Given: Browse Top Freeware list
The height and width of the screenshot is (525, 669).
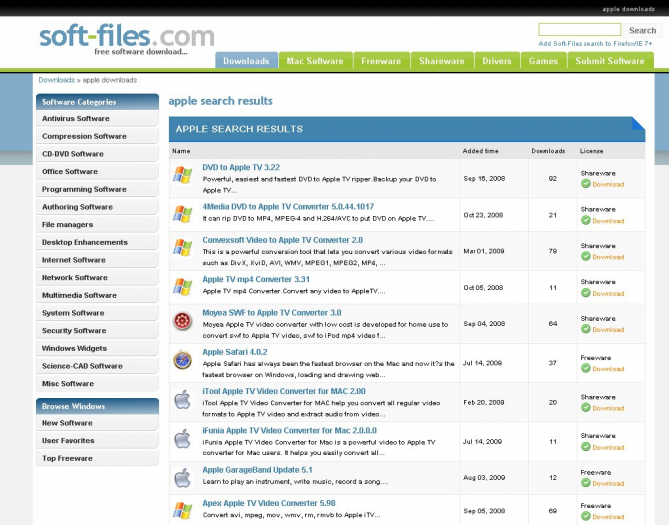Looking at the screenshot, I should pos(97,458).
